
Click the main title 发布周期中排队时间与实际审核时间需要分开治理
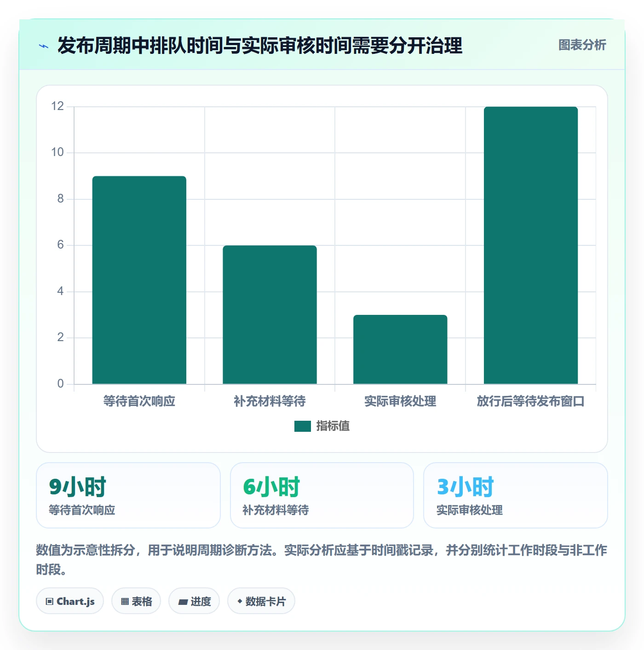260,46
